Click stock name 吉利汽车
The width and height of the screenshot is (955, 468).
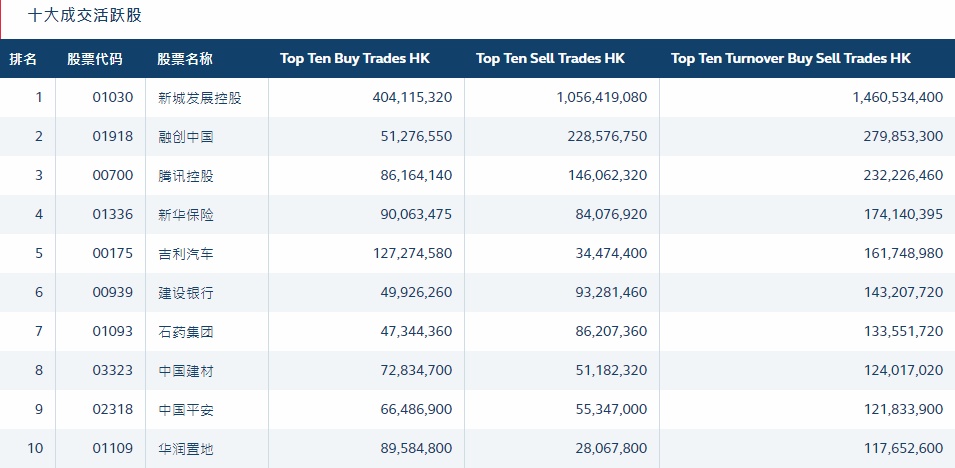click(186, 254)
